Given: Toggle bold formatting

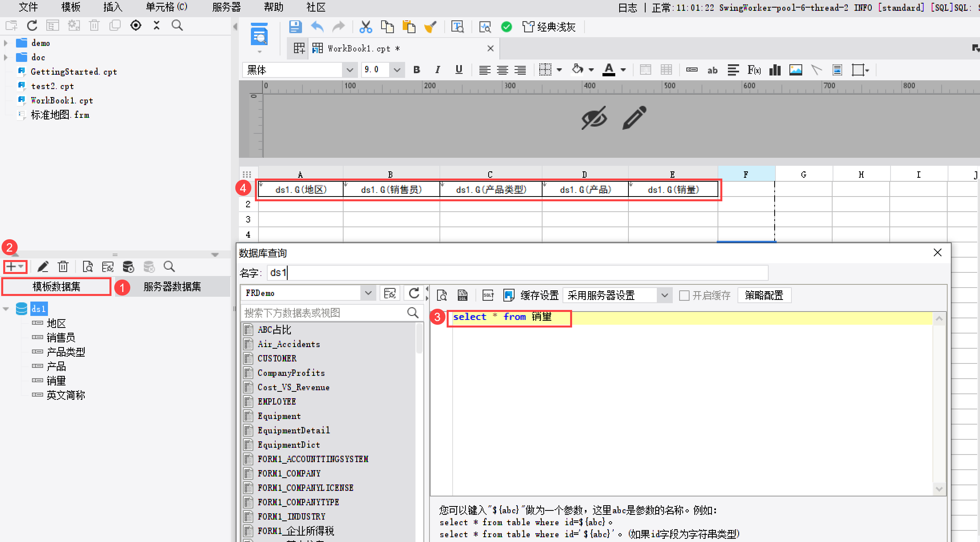Looking at the screenshot, I should click(417, 70).
